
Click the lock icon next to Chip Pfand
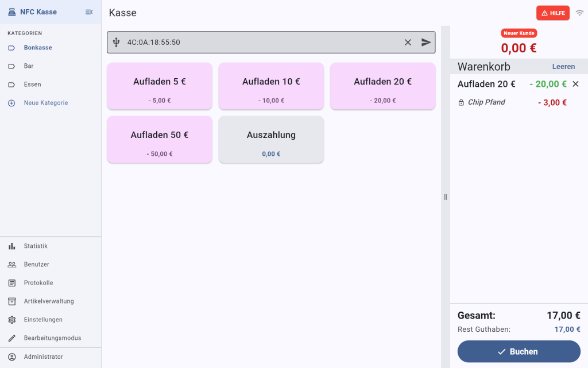(x=461, y=102)
